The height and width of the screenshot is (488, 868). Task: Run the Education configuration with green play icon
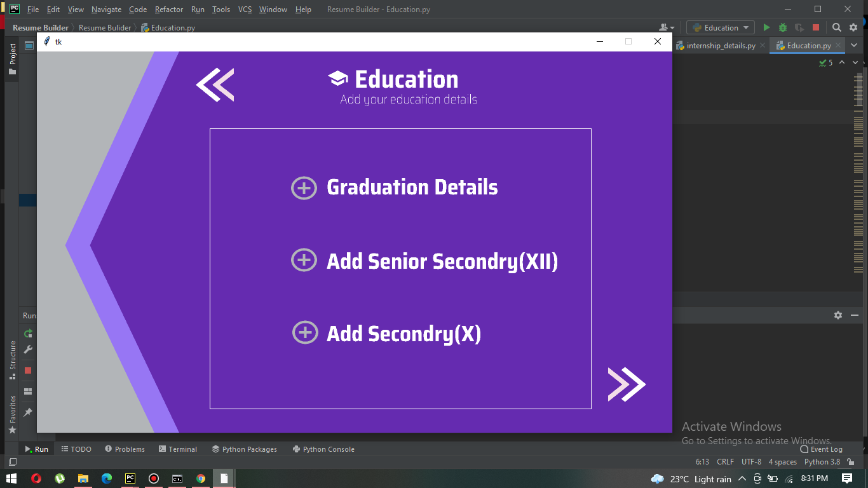[x=766, y=27]
